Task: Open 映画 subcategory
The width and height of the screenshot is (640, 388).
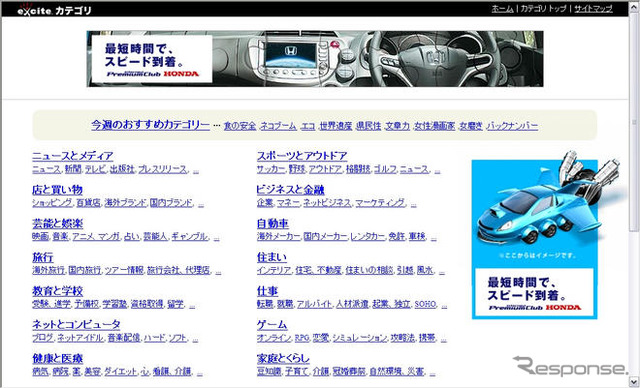Action: 40,237
